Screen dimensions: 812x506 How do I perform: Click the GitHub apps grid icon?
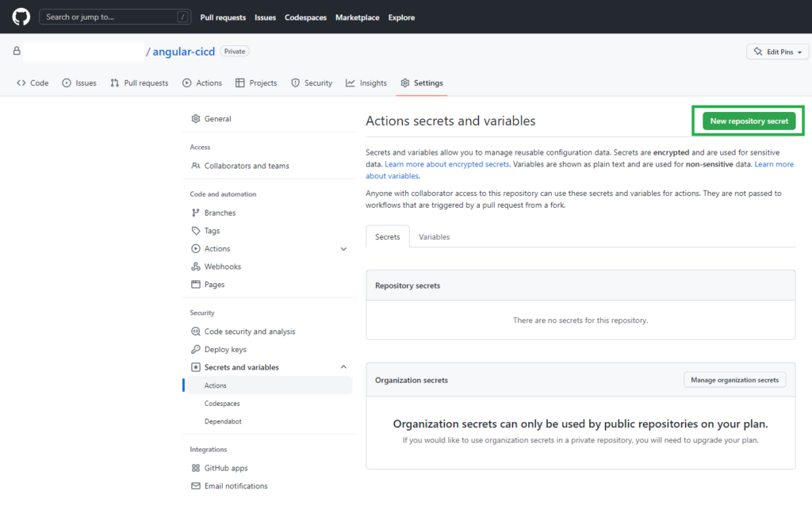point(196,468)
